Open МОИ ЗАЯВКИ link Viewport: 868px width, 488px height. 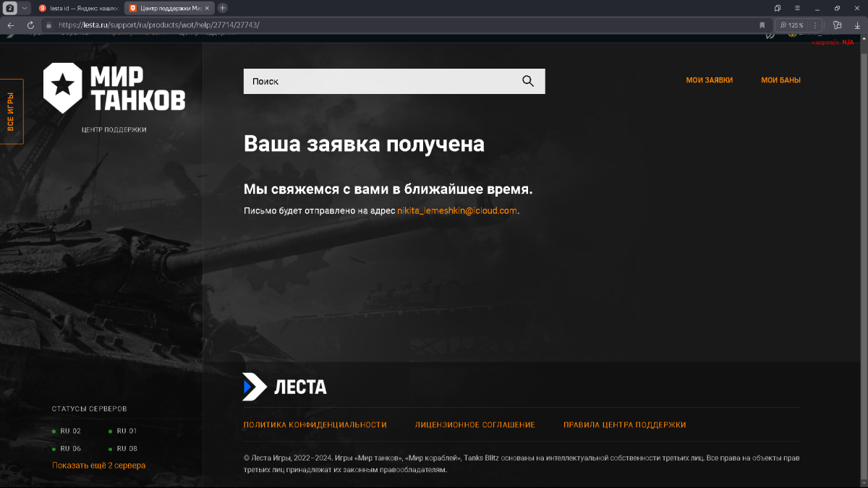click(x=709, y=80)
